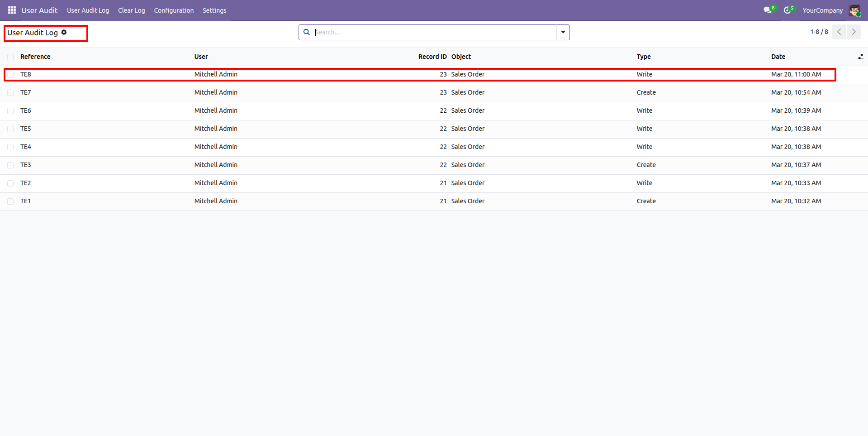Open the activities clock icon
868x436 pixels.
[x=787, y=10]
